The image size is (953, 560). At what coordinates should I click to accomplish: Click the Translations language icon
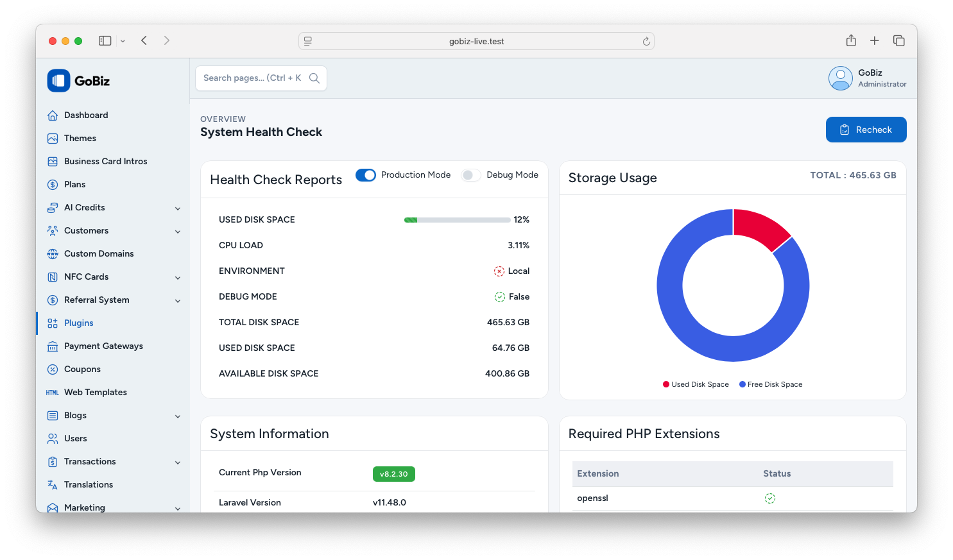53,485
